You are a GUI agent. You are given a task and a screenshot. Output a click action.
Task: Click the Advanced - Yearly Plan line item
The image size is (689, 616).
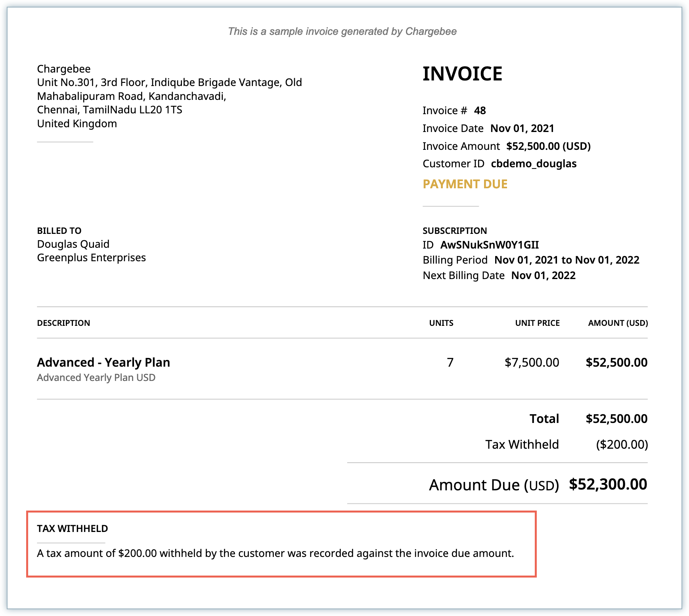[x=103, y=362]
